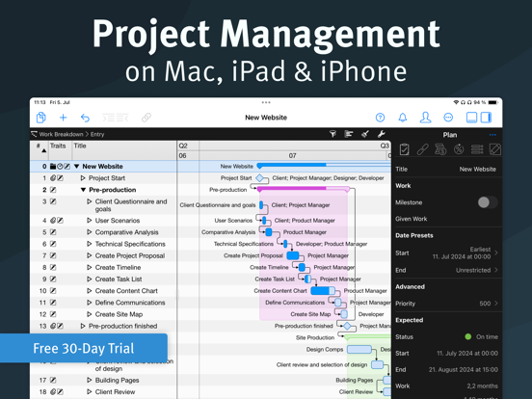Expand Create Project Proposal row triangle

(90, 255)
